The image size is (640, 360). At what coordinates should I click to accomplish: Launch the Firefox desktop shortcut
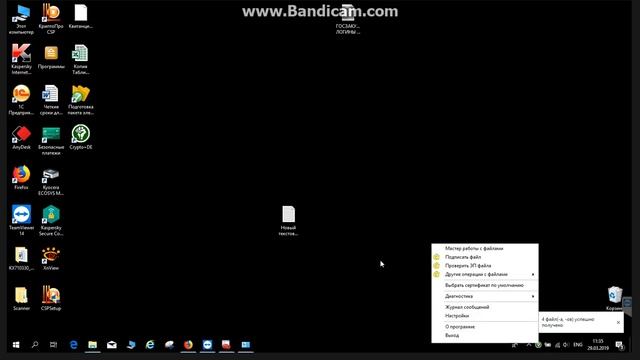21,177
